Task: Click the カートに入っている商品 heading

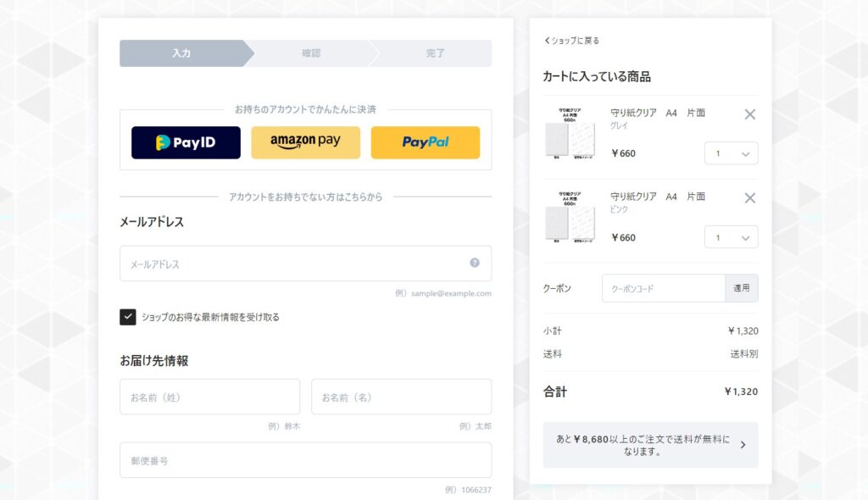Action: 597,76
